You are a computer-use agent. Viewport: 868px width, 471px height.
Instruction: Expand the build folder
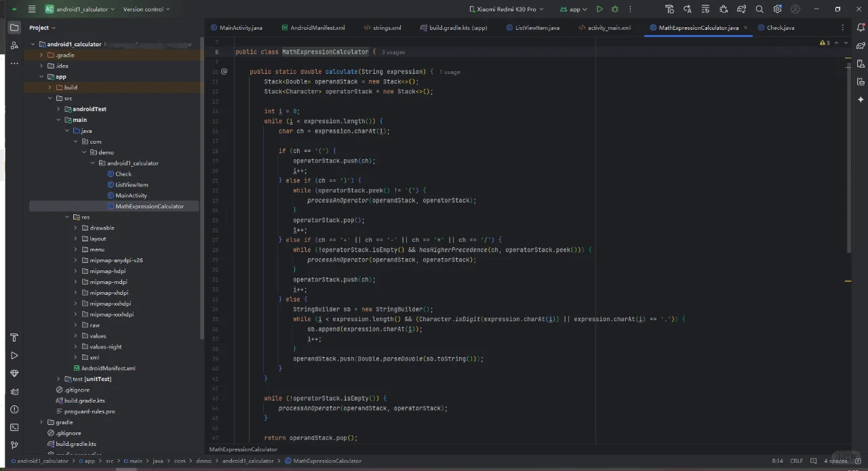(50, 87)
